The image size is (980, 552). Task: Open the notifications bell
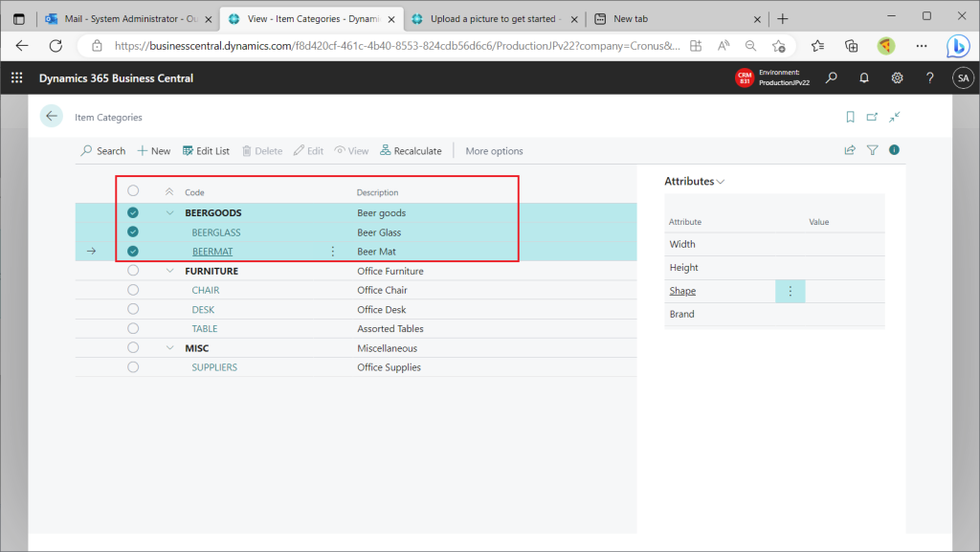pyautogui.click(x=864, y=78)
